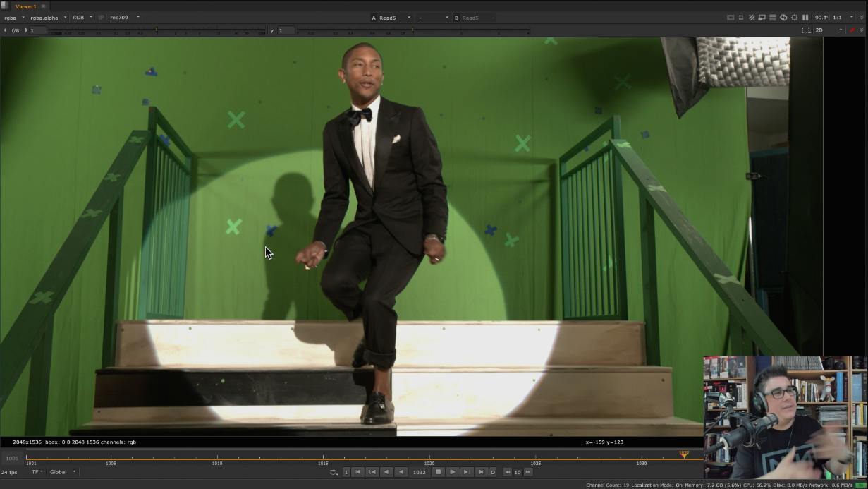Select the Viewer1 tab
868x489 pixels.
[x=26, y=6]
